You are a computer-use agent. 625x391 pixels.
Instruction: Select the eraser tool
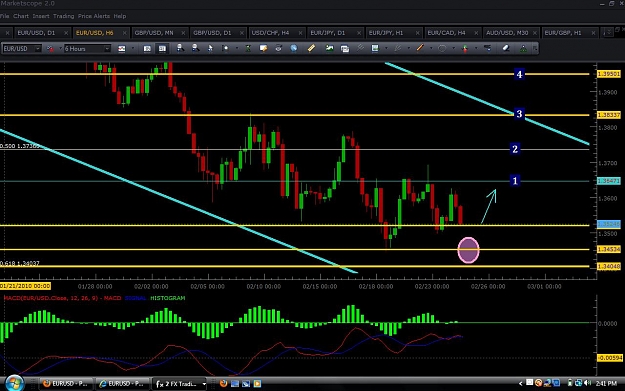pyautogui.click(x=506, y=48)
